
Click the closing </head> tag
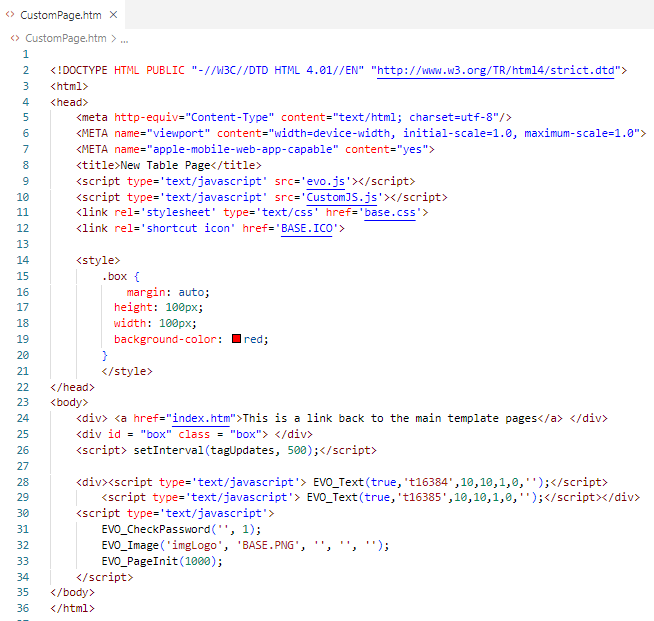pyautogui.click(x=73, y=387)
